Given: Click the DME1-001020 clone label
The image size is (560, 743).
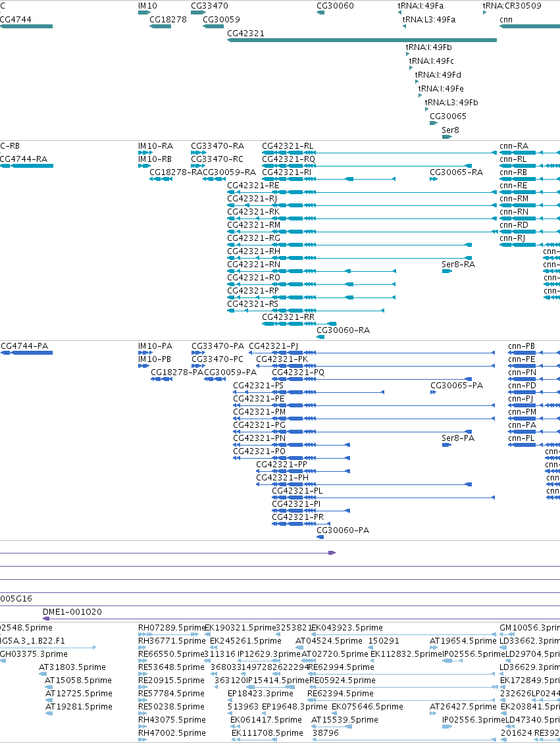Looking at the screenshot, I should (72, 612).
